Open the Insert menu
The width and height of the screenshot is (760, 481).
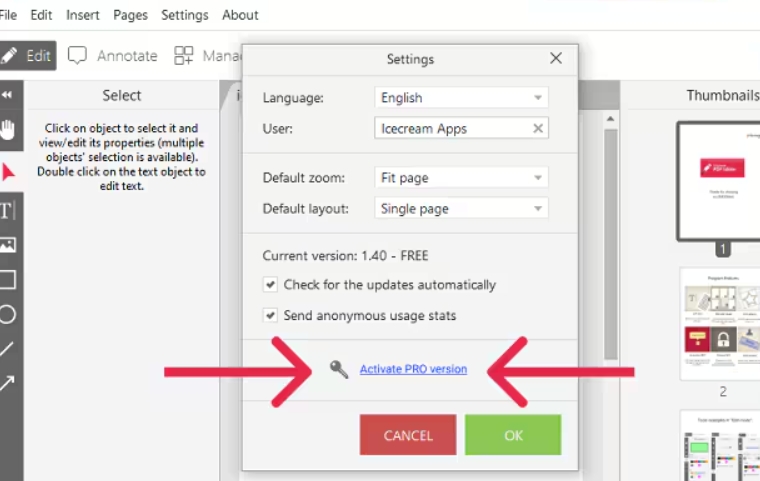coord(83,15)
